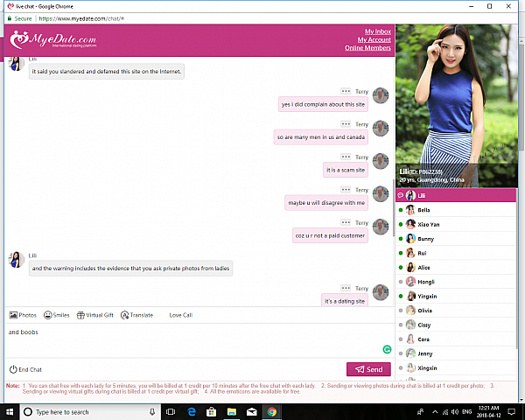The width and height of the screenshot is (525, 420).
Task: Open the Smiles emoticon picker
Action: pos(56,315)
